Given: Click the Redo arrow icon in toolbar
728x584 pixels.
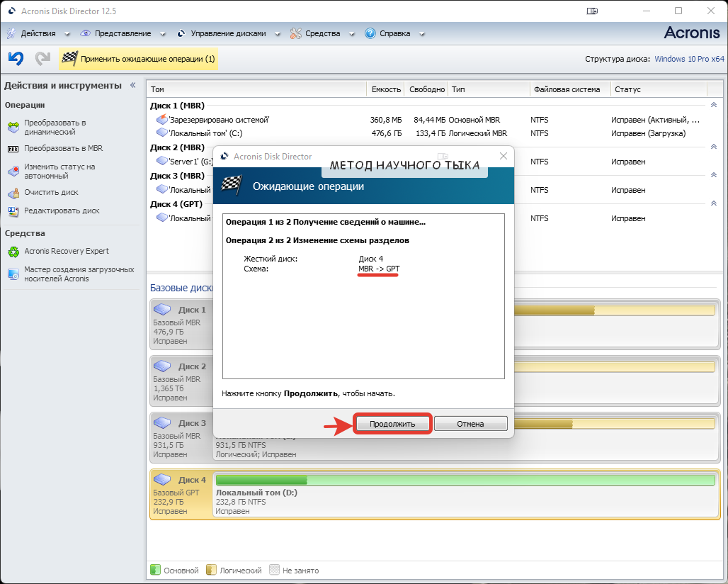Looking at the screenshot, I should 42,59.
